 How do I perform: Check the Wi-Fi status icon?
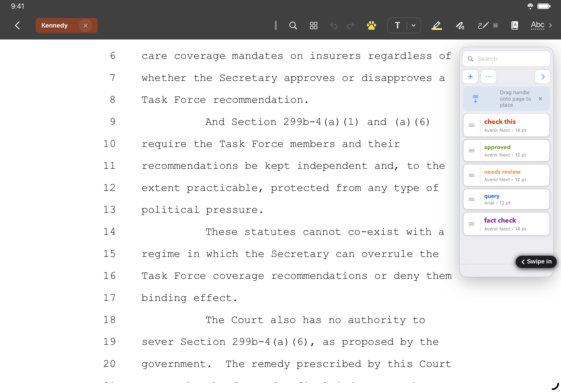(530, 6)
